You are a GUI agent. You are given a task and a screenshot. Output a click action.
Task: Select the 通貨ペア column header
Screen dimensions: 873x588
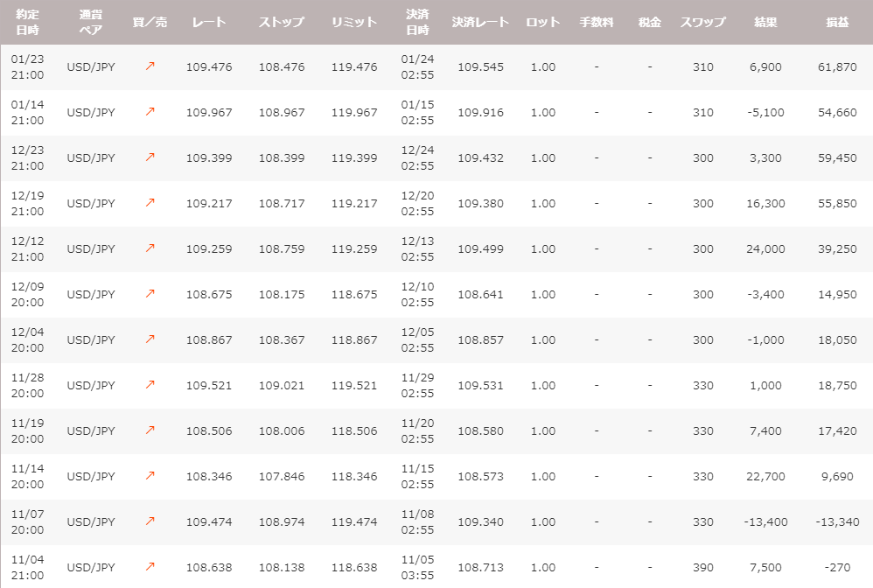pos(90,22)
